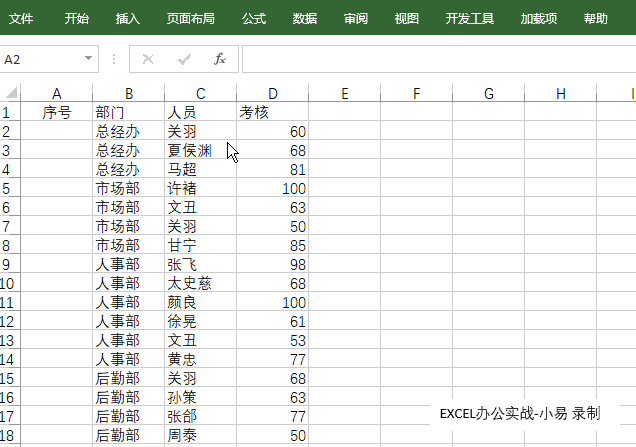The image size is (636, 447).
Task: Click the 部门 header cell
Action: [129, 112]
